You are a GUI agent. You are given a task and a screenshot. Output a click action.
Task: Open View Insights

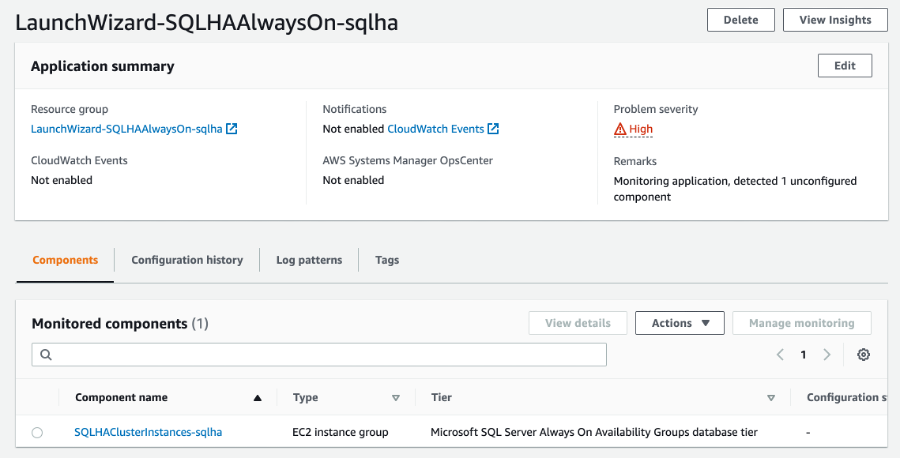point(835,20)
